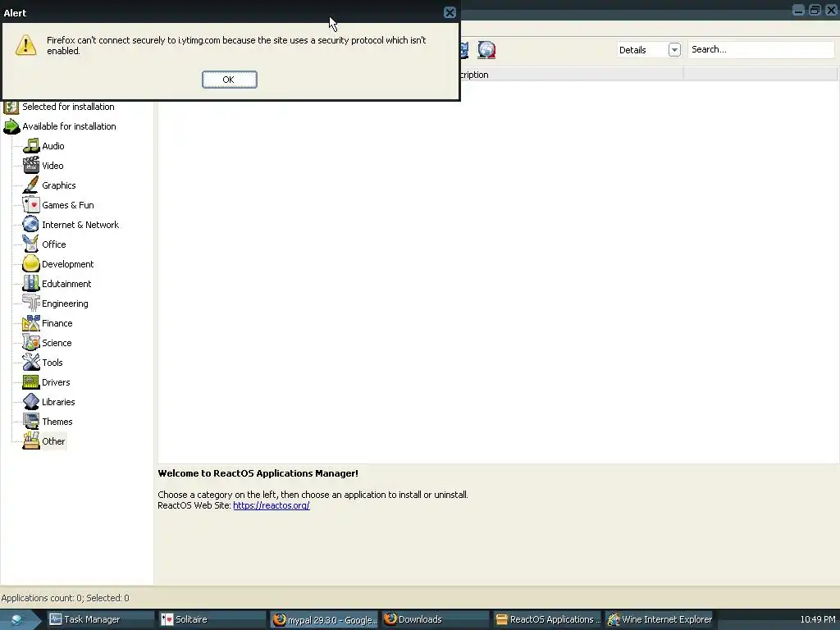Open the Edutainment category label
The height and width of the screenshot is (630, 840).
tap(66, 283)
